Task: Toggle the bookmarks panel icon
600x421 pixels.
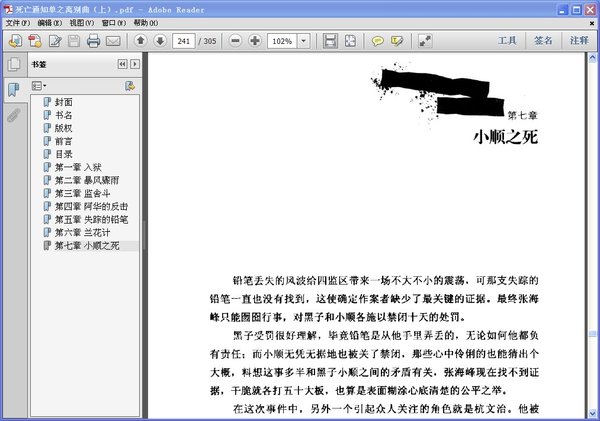Action: (14, 90)
